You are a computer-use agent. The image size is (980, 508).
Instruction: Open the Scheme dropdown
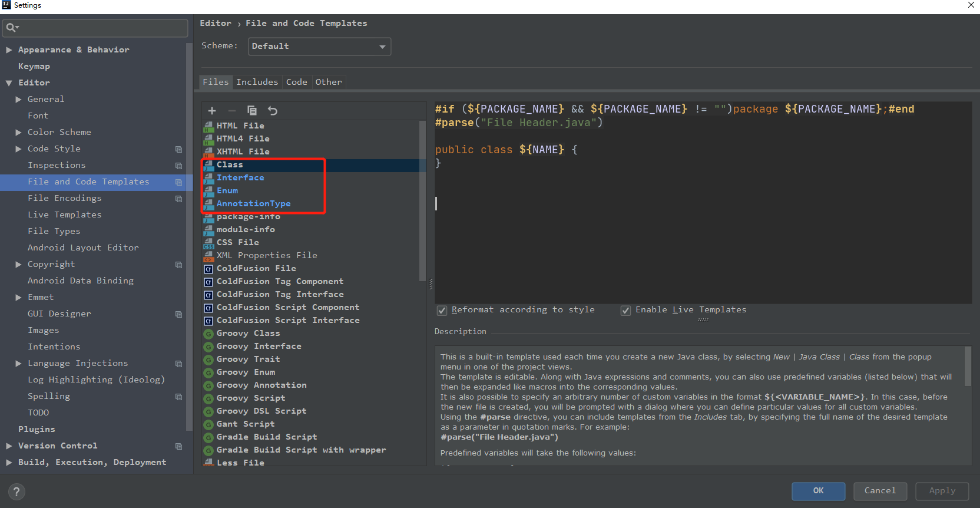319,47
